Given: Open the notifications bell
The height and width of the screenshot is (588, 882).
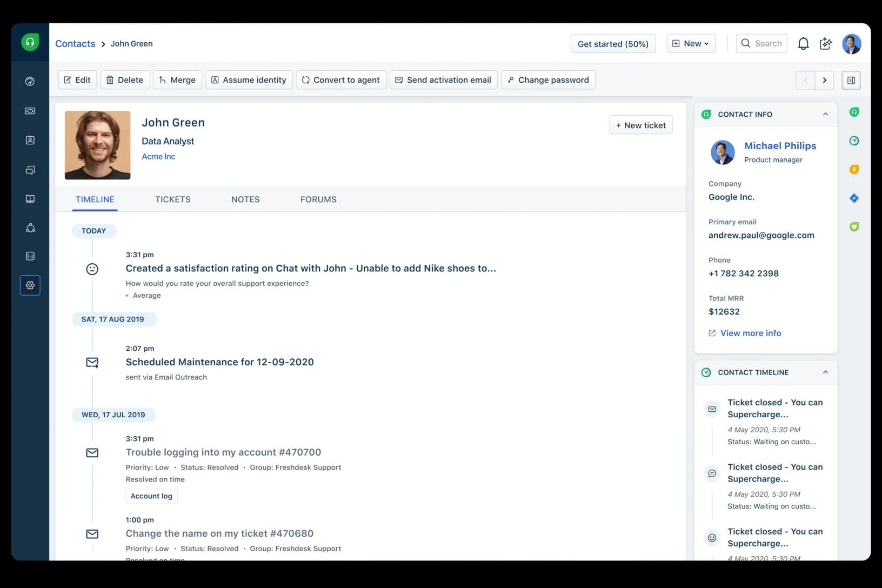Looking at the screenshot, I should click(804, 44).
